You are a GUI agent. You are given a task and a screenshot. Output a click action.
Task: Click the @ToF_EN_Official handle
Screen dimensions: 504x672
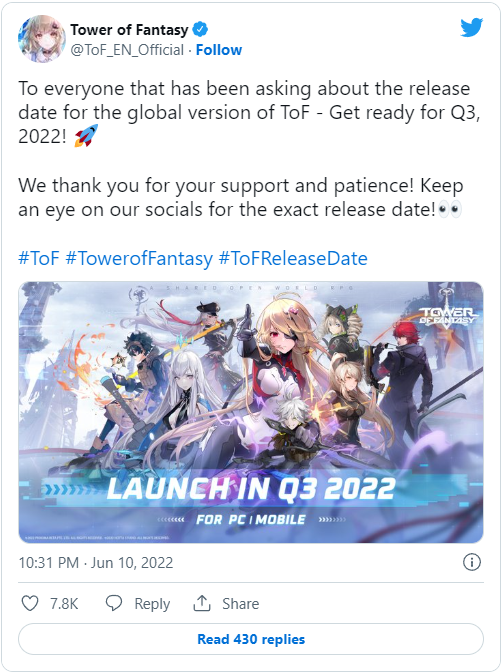point(127,50)
